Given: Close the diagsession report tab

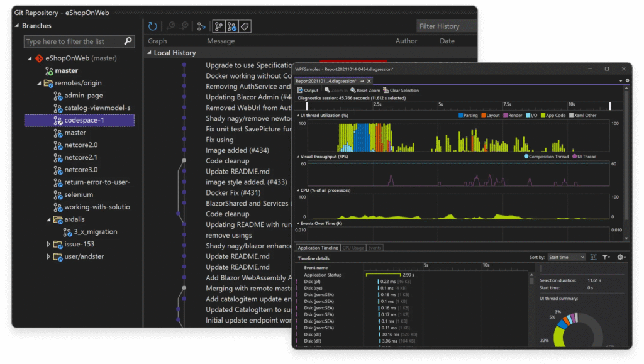Looking at the screenshot, I should [x=370, y=81].
